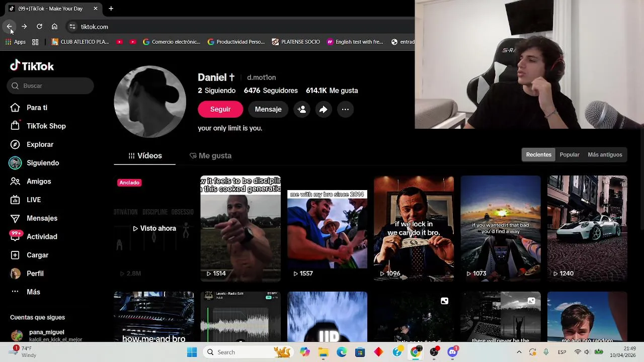Click the 2 Siguiendo count
644x362 pixels.
pos(216,90)
